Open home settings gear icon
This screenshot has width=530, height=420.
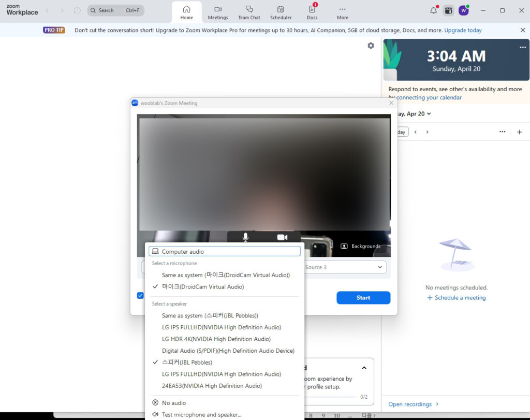point(371,46)
